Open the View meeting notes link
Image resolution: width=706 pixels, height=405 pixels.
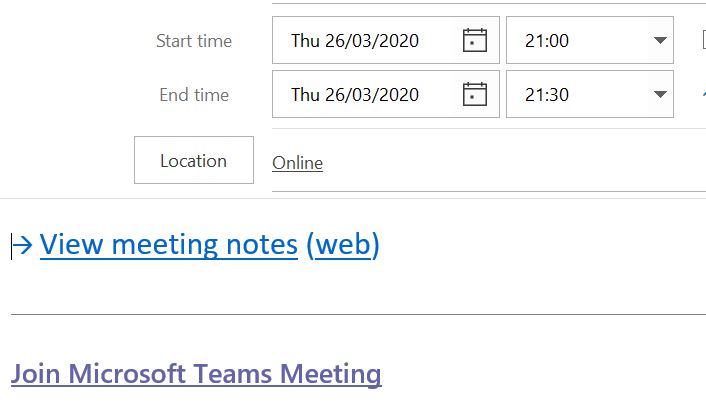[169, 244]
